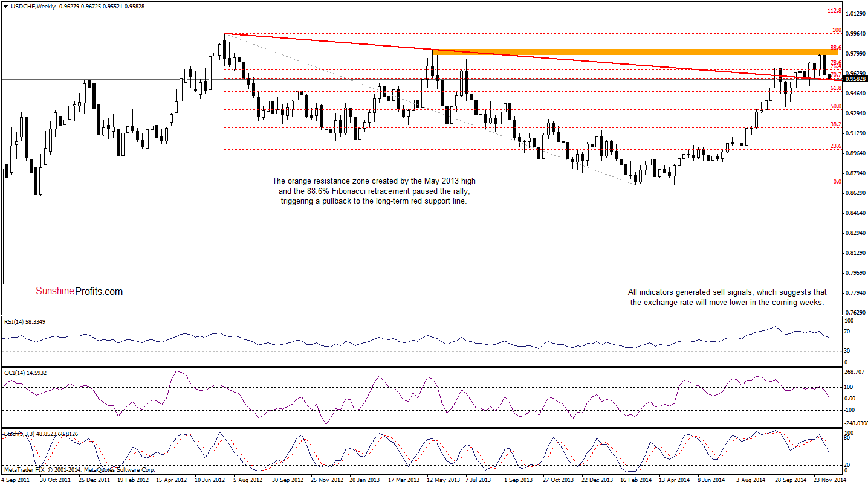Click the 0.99640 price axis label
The image size is (868, 485).
pos(856,34)
